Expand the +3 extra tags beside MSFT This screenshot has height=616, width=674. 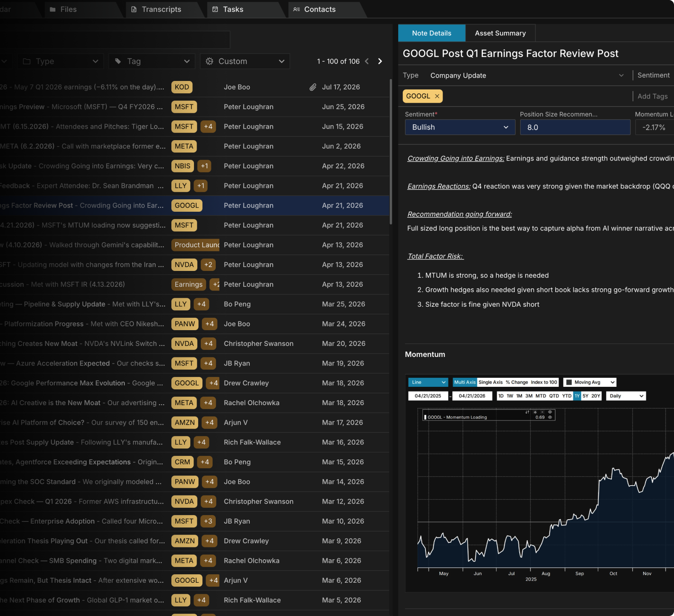coord(208,521)
